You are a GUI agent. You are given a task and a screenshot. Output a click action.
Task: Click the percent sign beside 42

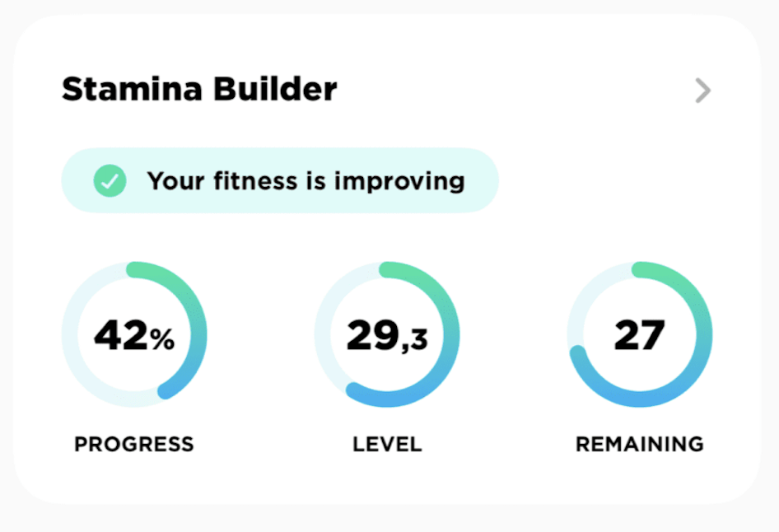pos(163,338)
